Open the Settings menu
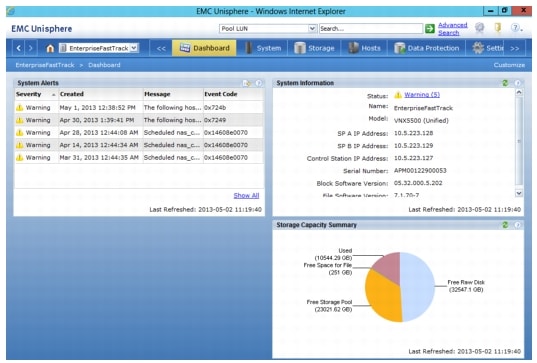The image size is (537, 363). coord(487,48)
